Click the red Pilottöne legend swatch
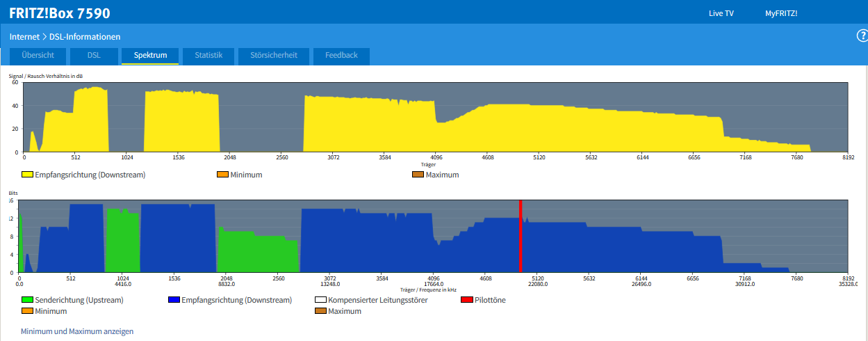 467,301
